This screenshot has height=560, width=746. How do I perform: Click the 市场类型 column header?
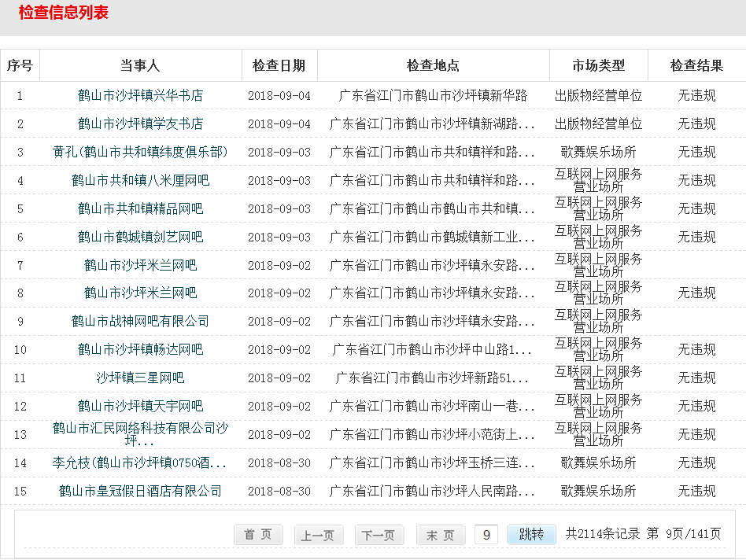click(598, 65)
